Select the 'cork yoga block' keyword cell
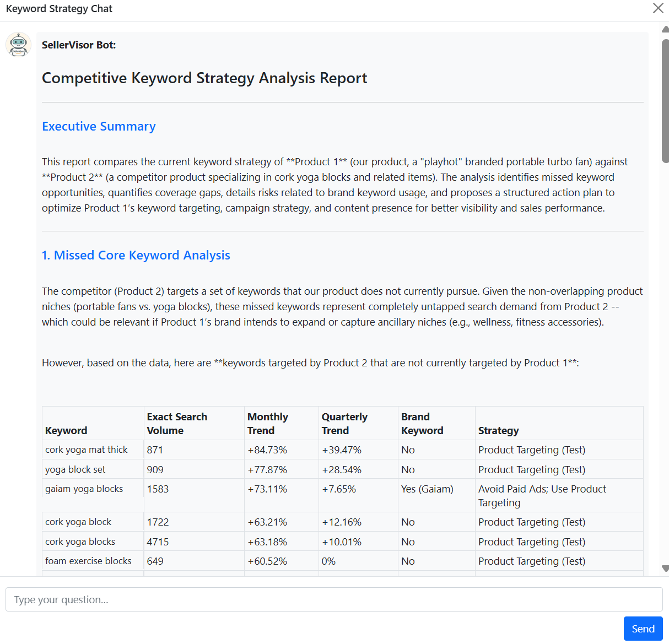Viewport: 669px width, 644px height. click(93, 522)
